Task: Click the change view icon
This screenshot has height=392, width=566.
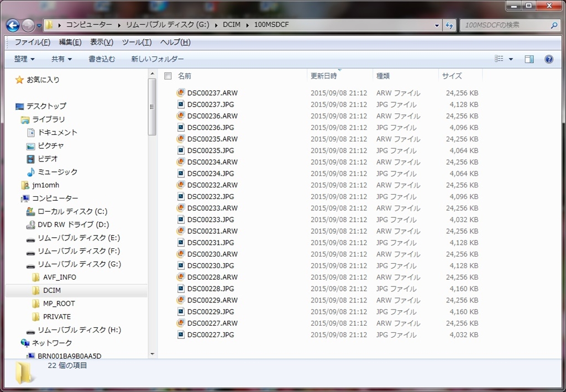Action: (x=499, y=59)
